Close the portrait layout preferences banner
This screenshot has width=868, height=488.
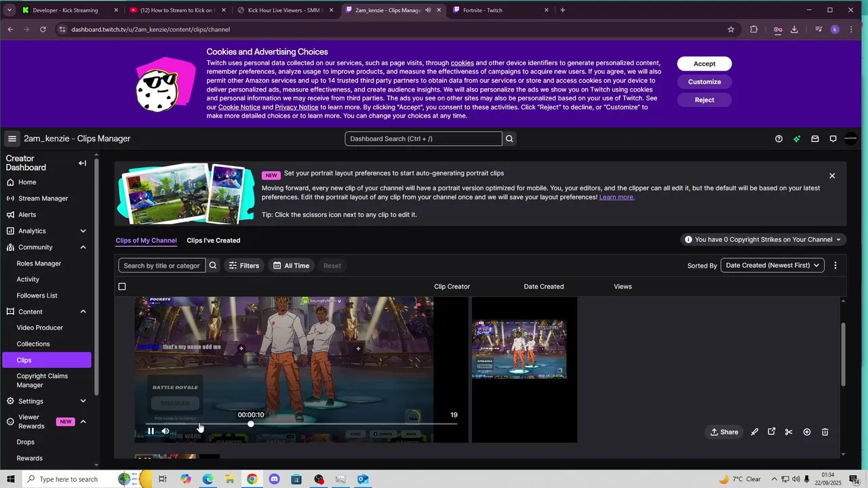point(832,176)
